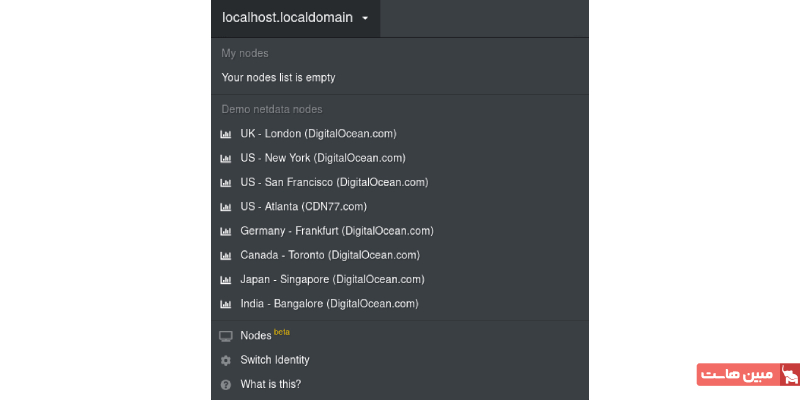
Task: Choose Switch Identity option
Action: tap(275, 360)
